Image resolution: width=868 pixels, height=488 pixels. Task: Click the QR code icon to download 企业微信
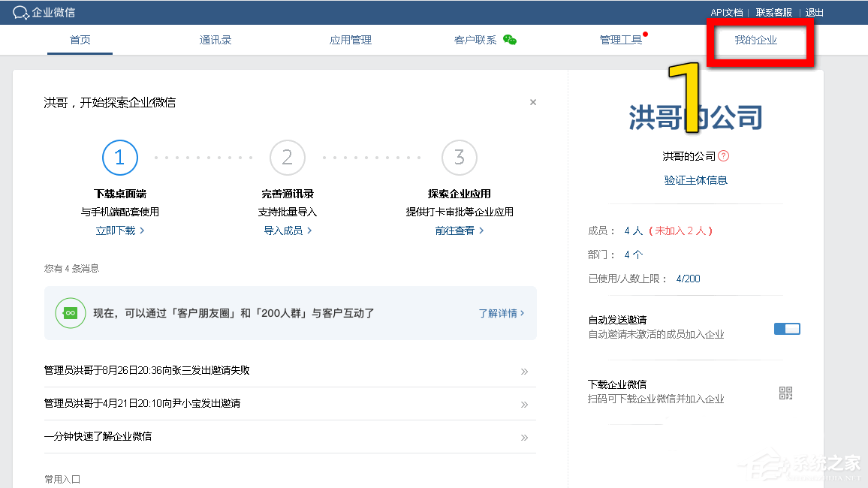[x=785, y=392]
